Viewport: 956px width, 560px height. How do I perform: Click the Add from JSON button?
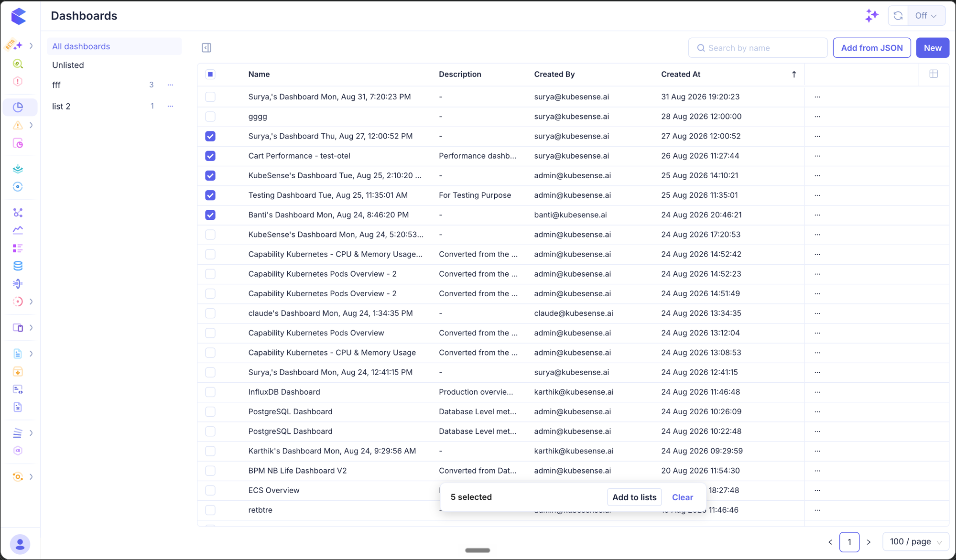(x=872, y=48)
